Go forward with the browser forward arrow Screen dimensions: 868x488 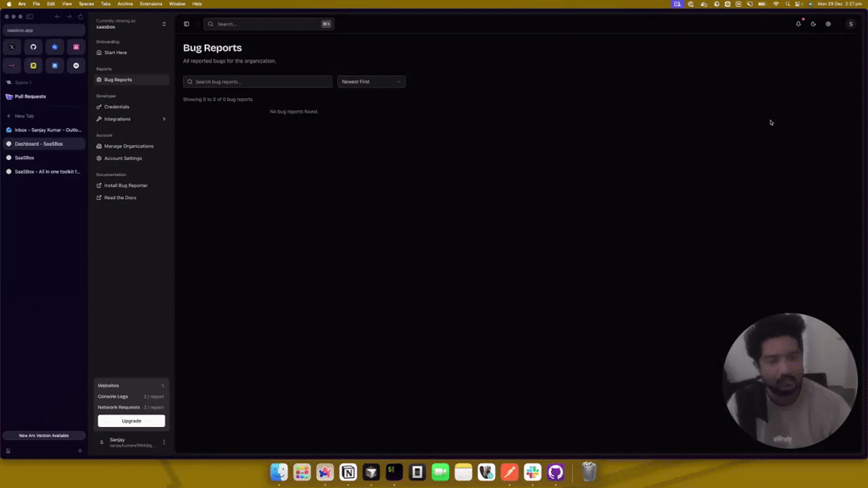[x=70, y=17]
